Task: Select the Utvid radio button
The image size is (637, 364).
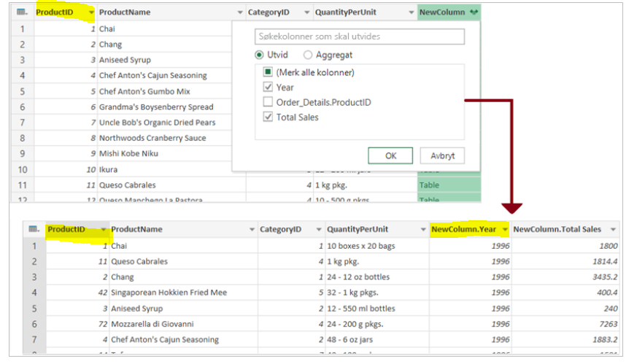Action: coord(259,55)
